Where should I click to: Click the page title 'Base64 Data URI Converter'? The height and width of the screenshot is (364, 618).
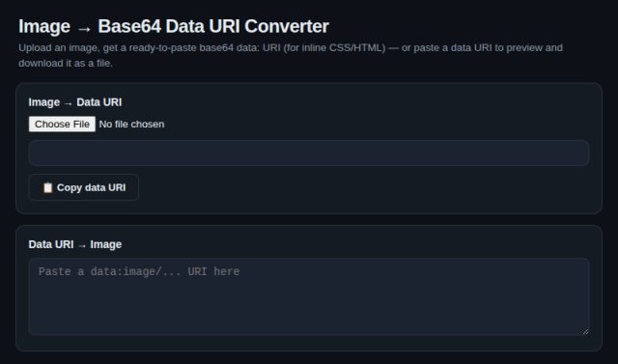[x=213, y=26]
